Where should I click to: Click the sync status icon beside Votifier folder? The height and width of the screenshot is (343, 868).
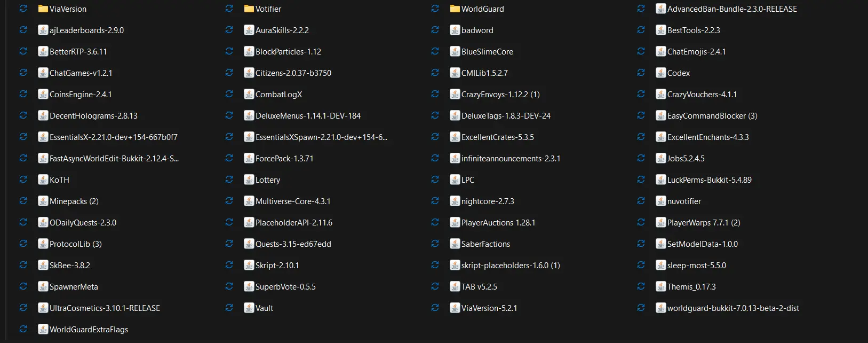[229, 9]
